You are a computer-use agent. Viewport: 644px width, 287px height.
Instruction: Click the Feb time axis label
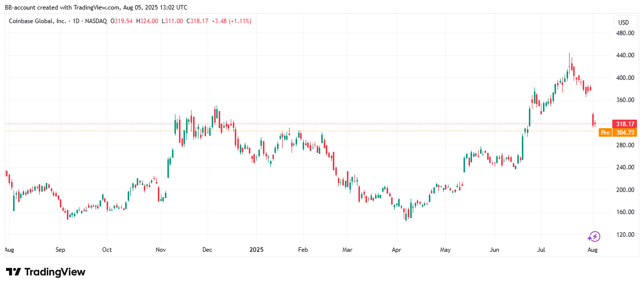point(302,249)
